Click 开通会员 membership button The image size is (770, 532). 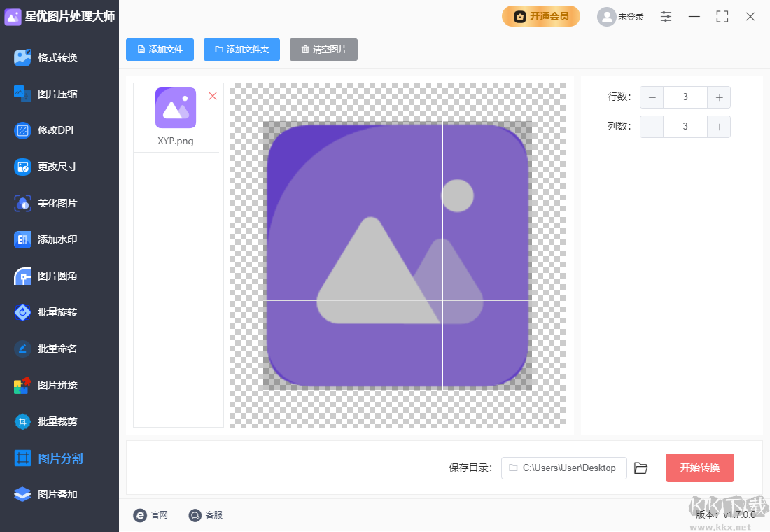tap(541, 16)
